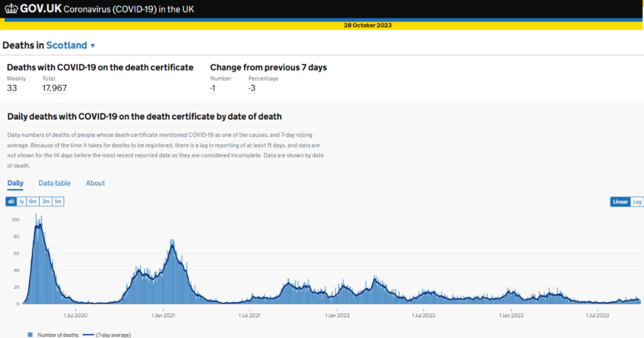
Task: Set chart range to 3m
Action: pos(45,201)
